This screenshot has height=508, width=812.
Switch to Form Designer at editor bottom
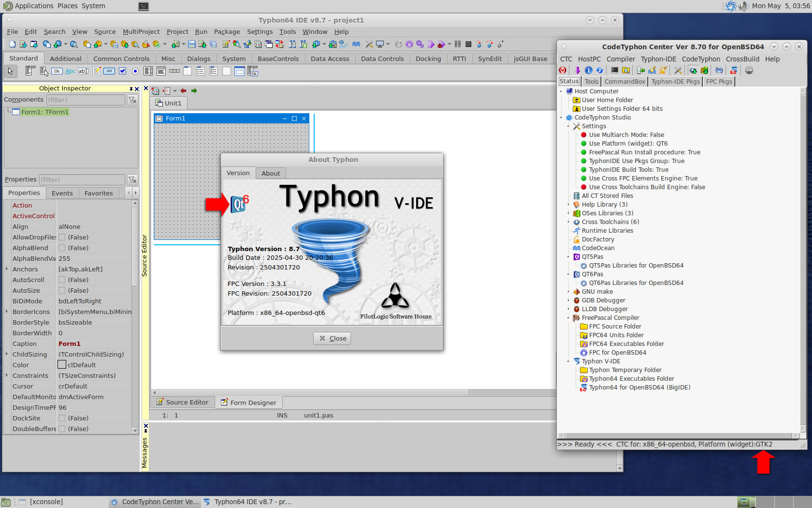pyautogui.click(x=248, y=403)
